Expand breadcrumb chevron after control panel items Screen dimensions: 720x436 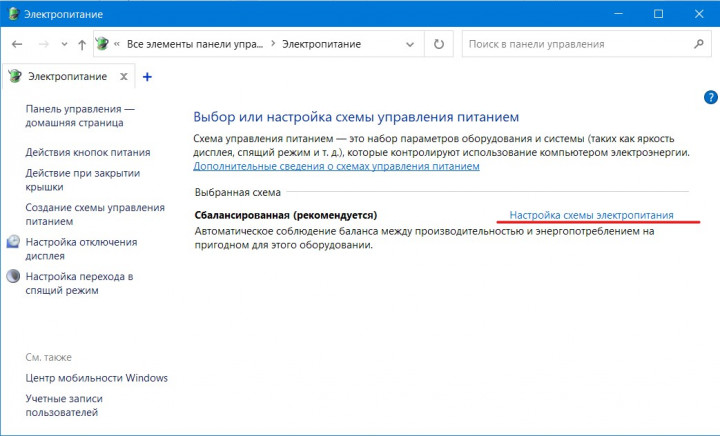(273, 44)
